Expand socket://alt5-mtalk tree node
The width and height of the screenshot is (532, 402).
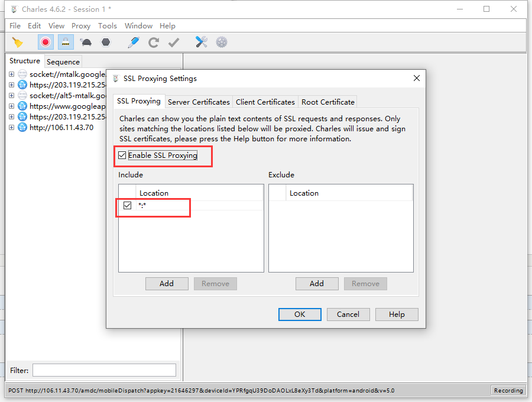[x=12, y=96]
